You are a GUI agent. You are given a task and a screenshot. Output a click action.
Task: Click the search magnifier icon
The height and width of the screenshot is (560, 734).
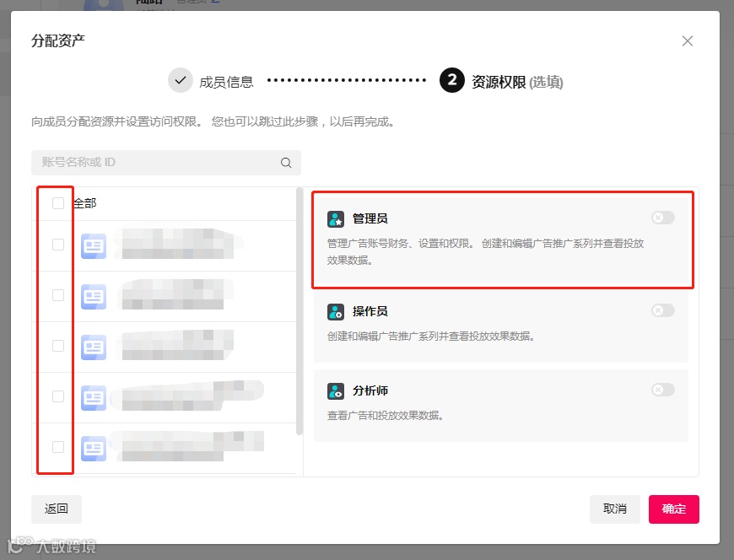click(286, 163)
